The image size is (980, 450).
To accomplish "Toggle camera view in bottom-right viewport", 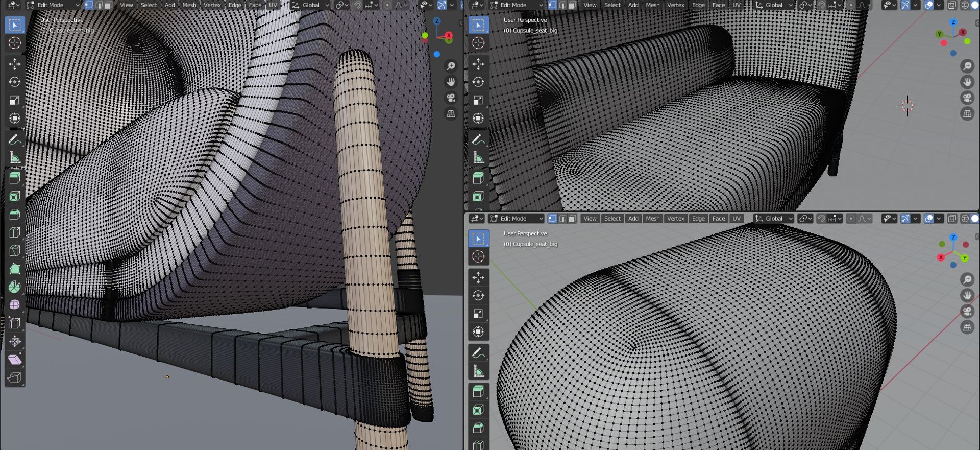I will (967, 311).
